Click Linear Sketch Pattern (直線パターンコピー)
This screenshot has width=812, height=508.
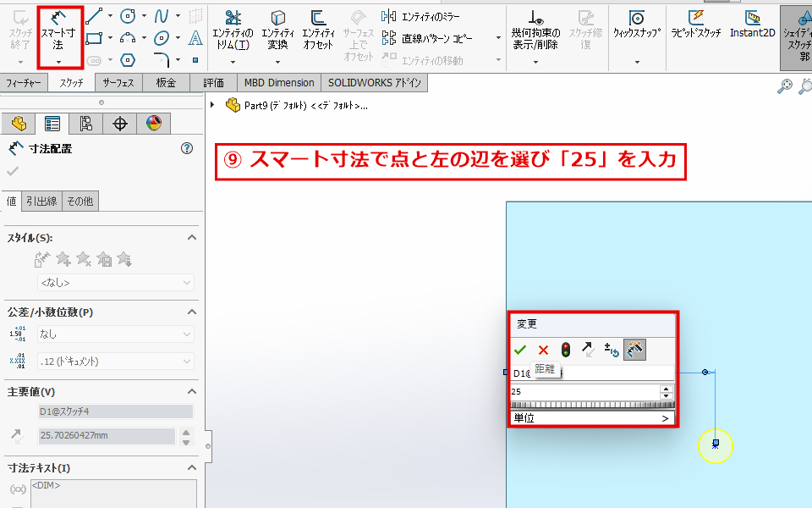tap(426, 38)
